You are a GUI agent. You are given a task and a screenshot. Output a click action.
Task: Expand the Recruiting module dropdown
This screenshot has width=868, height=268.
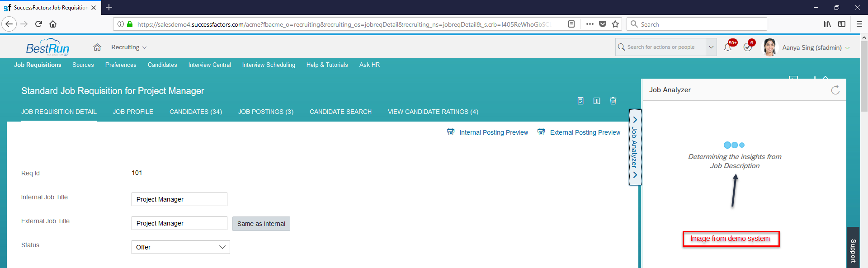(x=129, y=47)
